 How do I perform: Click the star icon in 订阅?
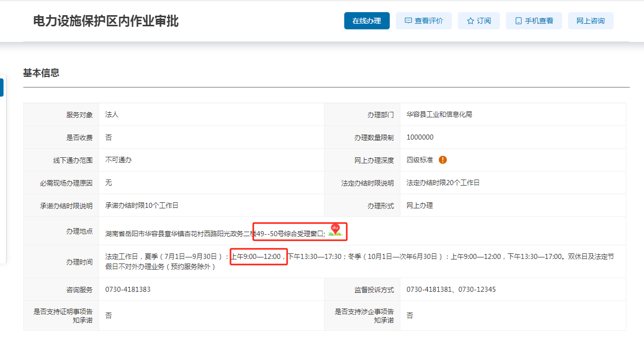(x=471, y=21)
